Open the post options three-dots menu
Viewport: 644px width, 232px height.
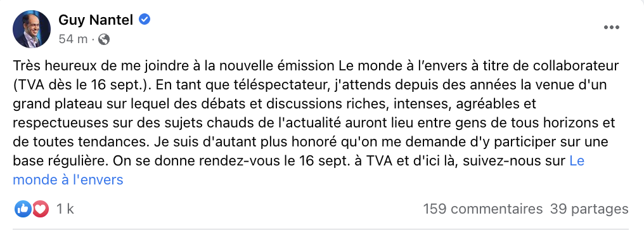coord(611,27)
